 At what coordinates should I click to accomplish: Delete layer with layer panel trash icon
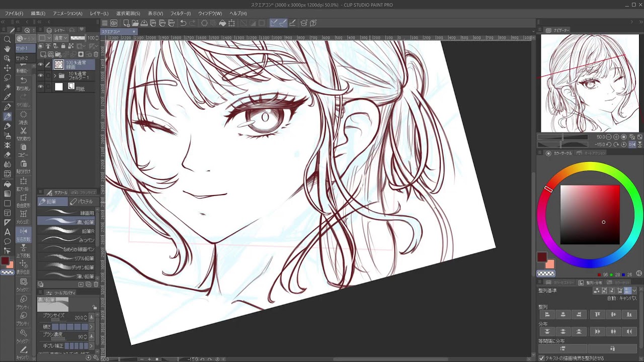[96, 54]
